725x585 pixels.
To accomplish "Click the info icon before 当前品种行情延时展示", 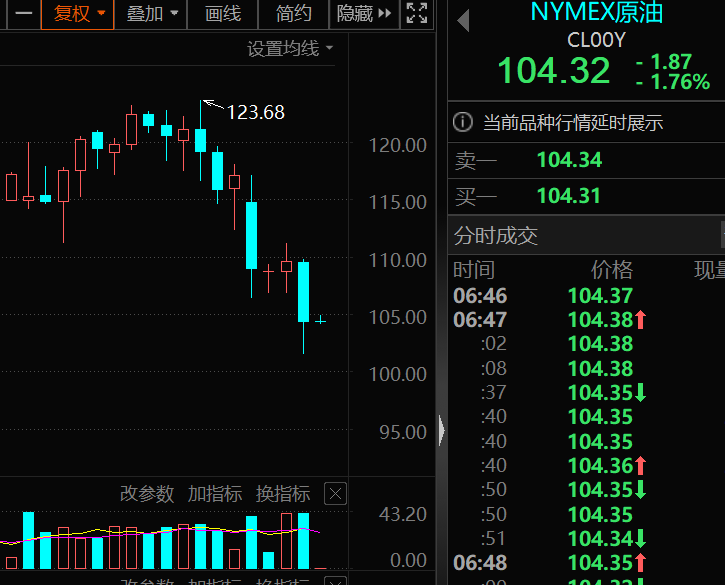I will click(463, 123).
